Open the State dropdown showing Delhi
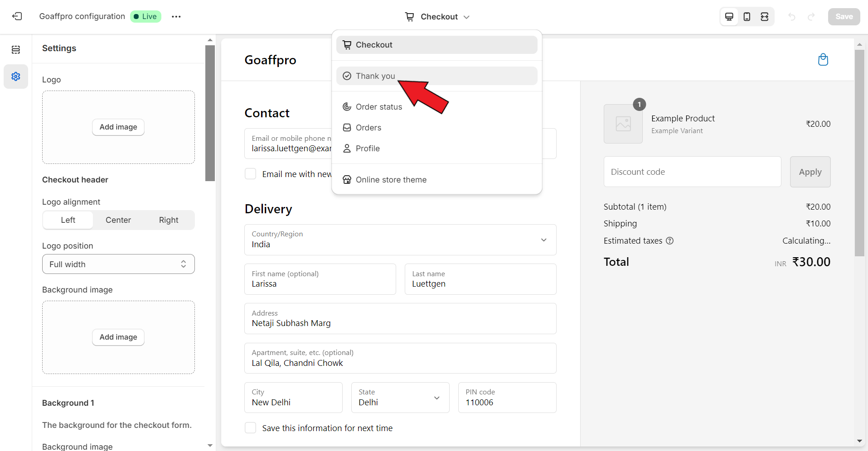The height and width of the screenshot is (451, 868). point(400,398)
